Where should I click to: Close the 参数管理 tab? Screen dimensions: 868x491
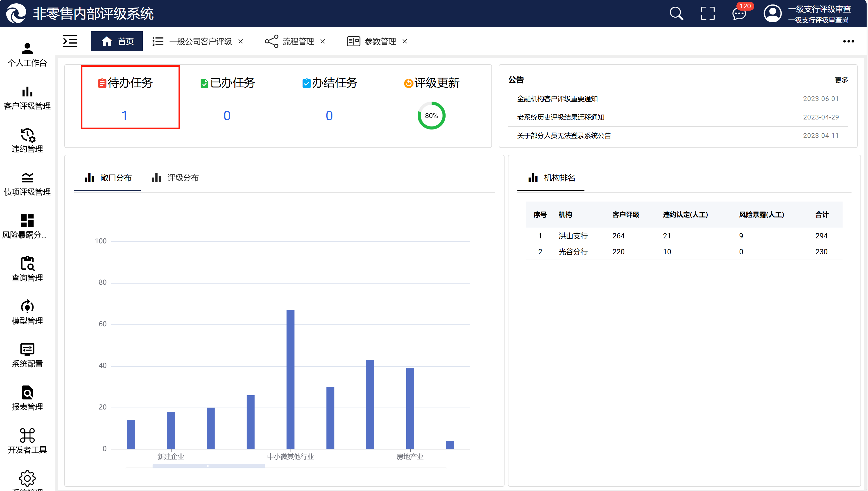click(405, 42)
